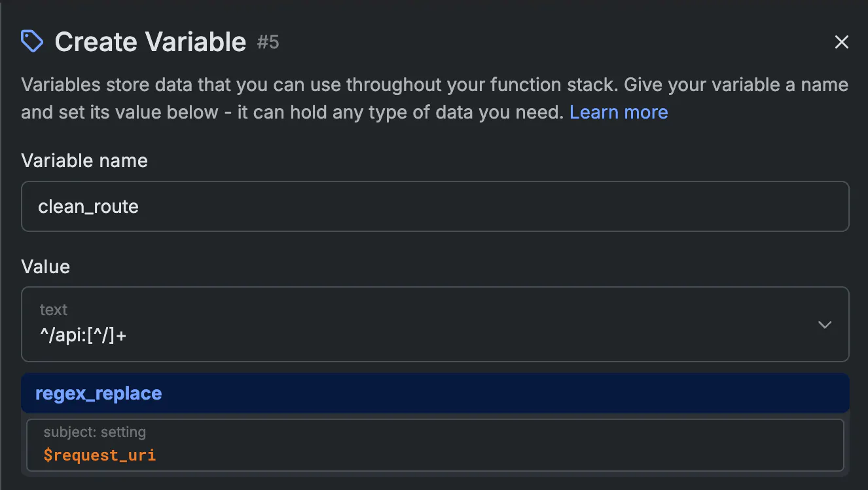Click the "text" type label in Value
The width and height of the screenshot is (868, 490).
pyautogui.click(x=54, y=310)
